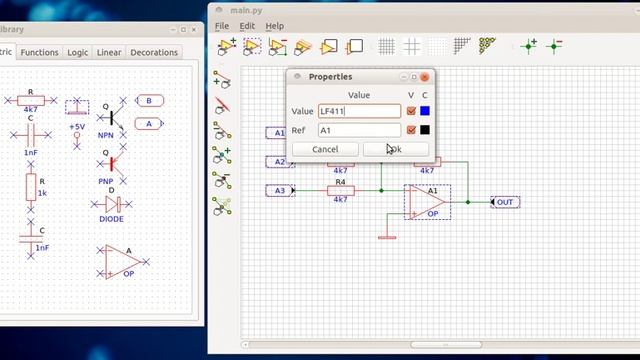Switch to the Functions library tab
This screenshot has width=640, height=360.
[x=40, y=53]
